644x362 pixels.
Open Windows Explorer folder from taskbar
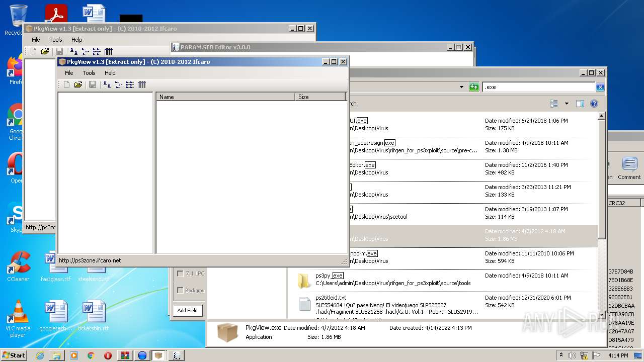(57, 355)
